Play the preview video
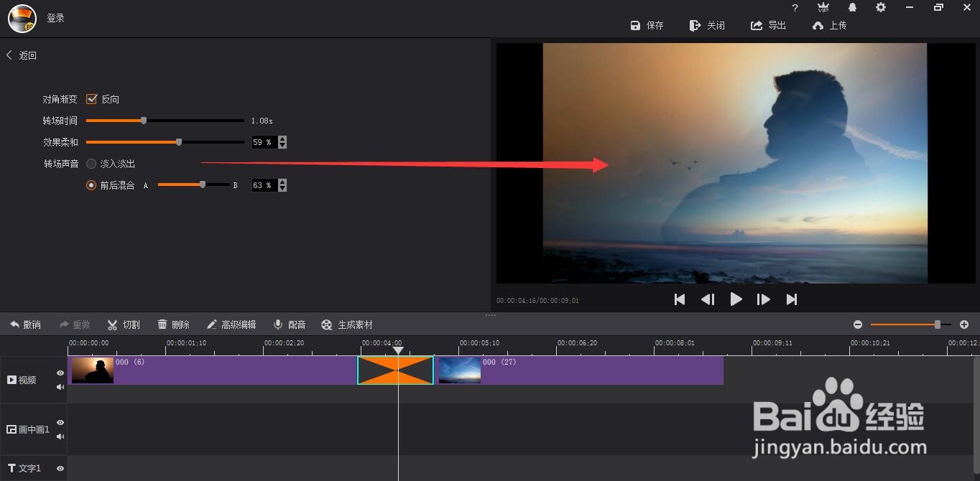 click(x=736, y=299)
